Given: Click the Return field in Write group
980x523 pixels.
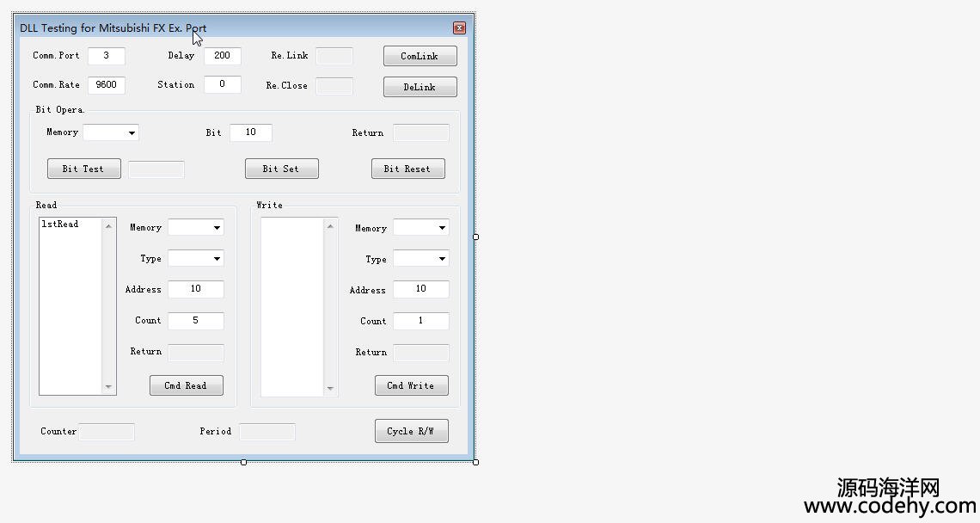Looking at the screenshot, I should (x=420, y=353).
